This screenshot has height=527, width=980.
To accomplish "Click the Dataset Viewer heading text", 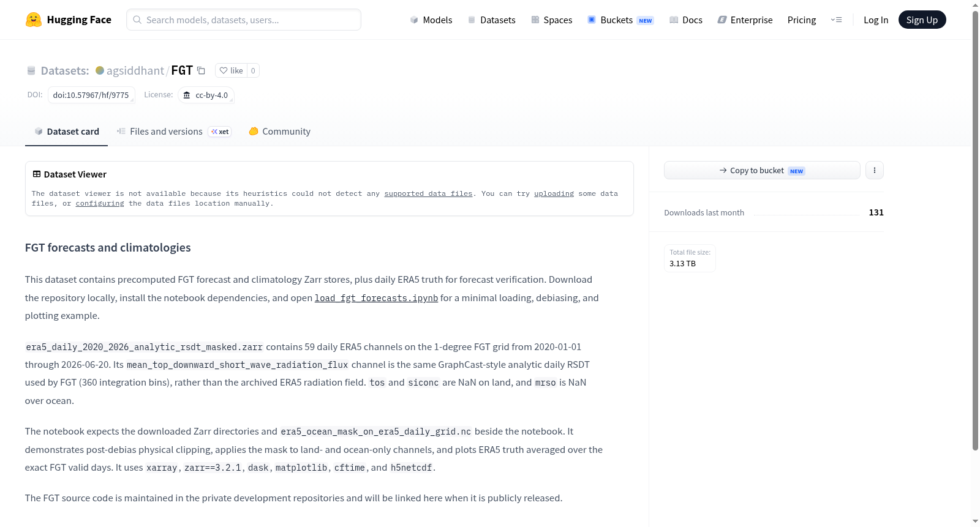I will click(75, 174).
